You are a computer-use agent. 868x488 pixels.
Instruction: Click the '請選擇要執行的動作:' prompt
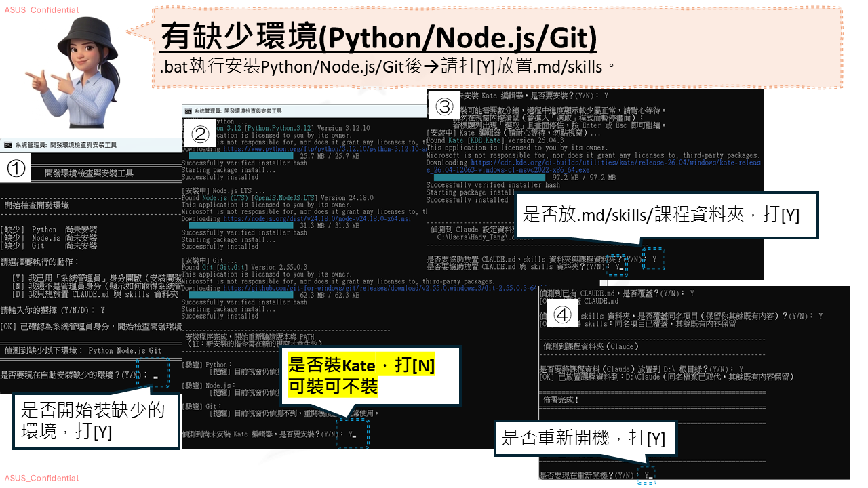click(40, 262)
